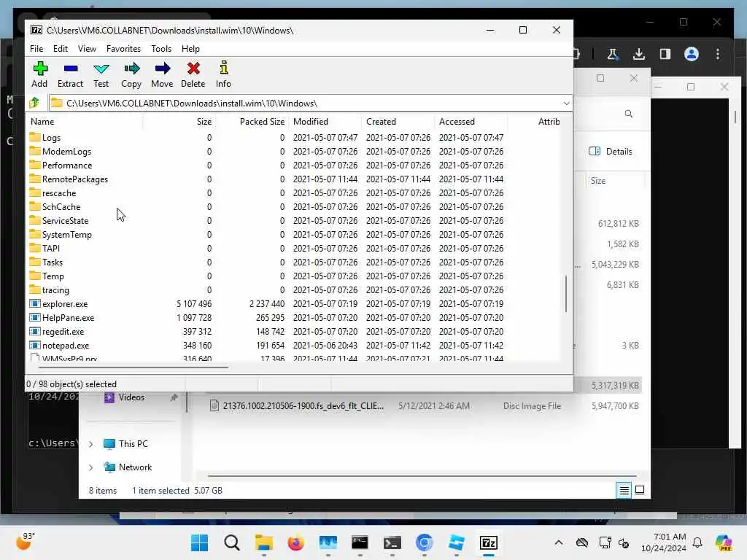
Task: Open the Help menu
Action: (190, 49)
